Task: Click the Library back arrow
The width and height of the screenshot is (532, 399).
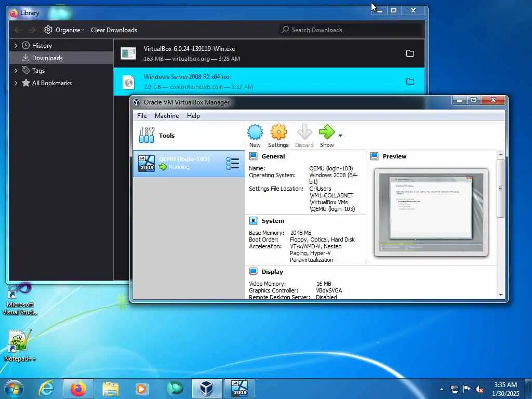Action: [x=18, y=30]
